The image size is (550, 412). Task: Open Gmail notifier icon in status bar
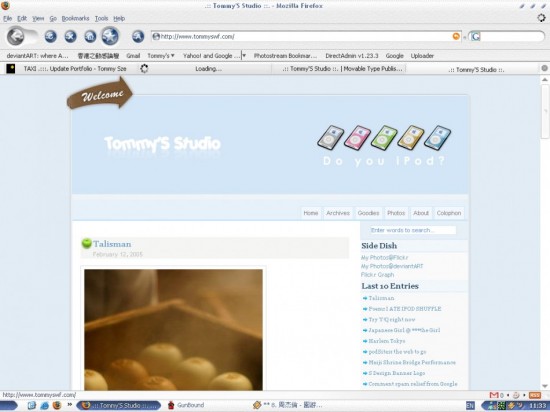point(494,395)
